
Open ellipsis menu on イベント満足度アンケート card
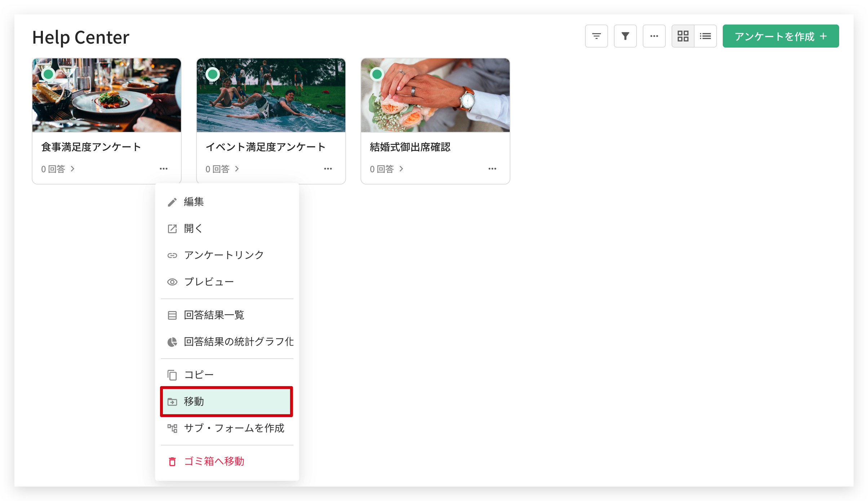[328, 169]
